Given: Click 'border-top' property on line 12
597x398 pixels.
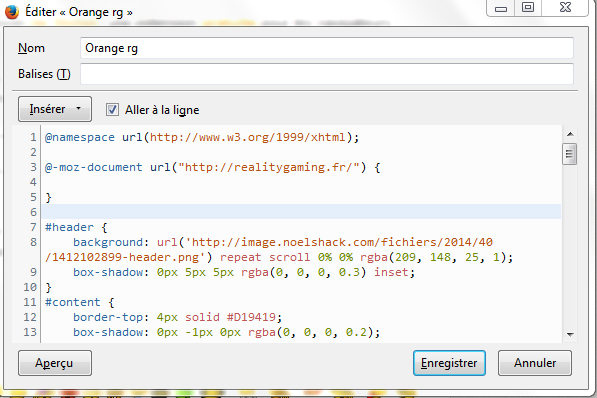Looking at the screenshot, I should 108,317.
